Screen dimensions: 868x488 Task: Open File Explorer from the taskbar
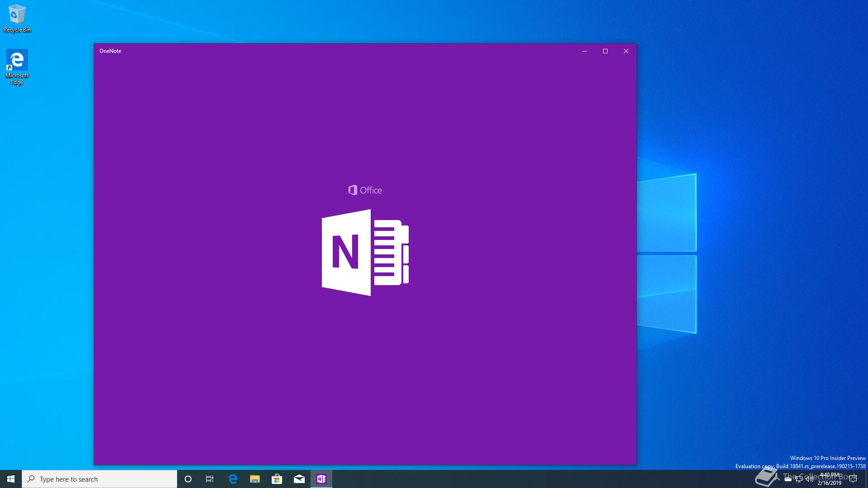(255, 479)
